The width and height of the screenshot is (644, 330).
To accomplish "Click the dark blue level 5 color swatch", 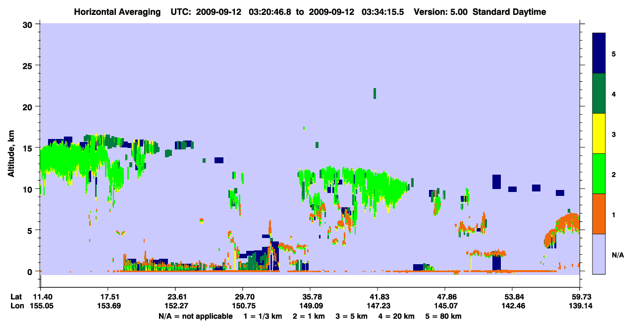I will (x=599, y=53).
